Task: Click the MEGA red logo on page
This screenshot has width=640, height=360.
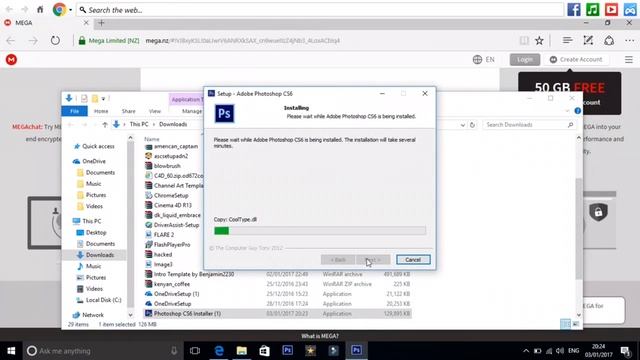Action: (x=11, y=60)
